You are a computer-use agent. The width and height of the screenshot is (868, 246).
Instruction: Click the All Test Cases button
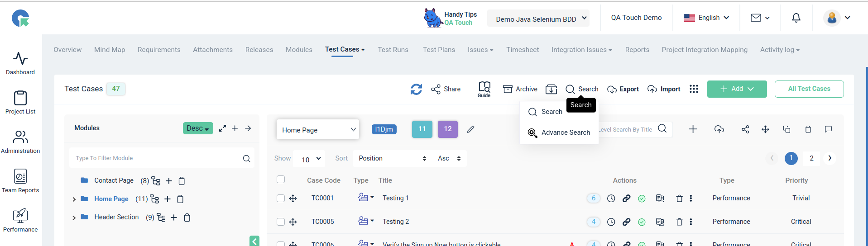click(x=809, y=89)
